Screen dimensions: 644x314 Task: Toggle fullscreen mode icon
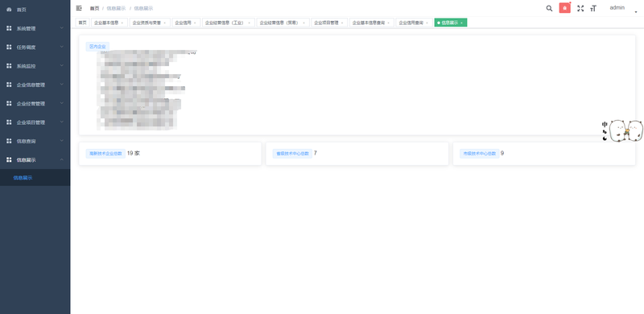(x=580, y=8)
